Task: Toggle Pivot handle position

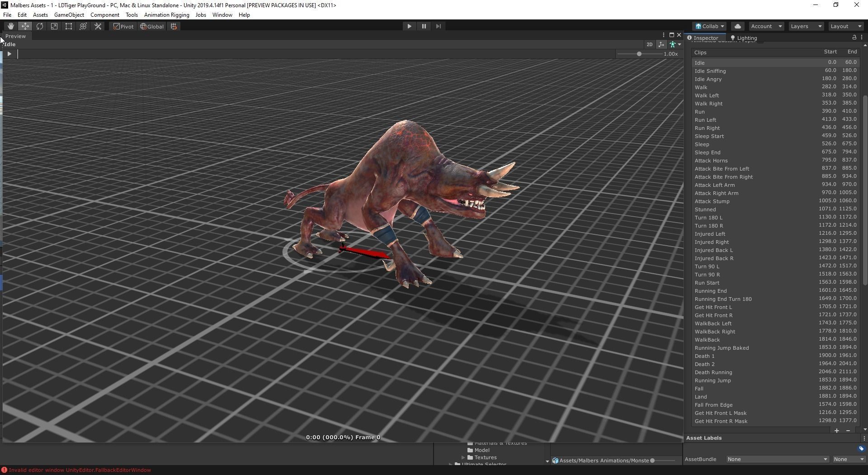Action: 123,26
